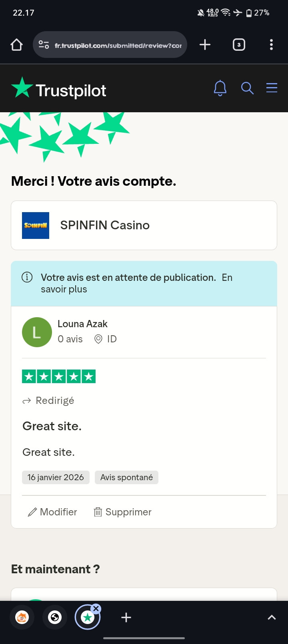The image size is (288, 644).
Task: View site info icon in address bar
Action: coord(44,45)
